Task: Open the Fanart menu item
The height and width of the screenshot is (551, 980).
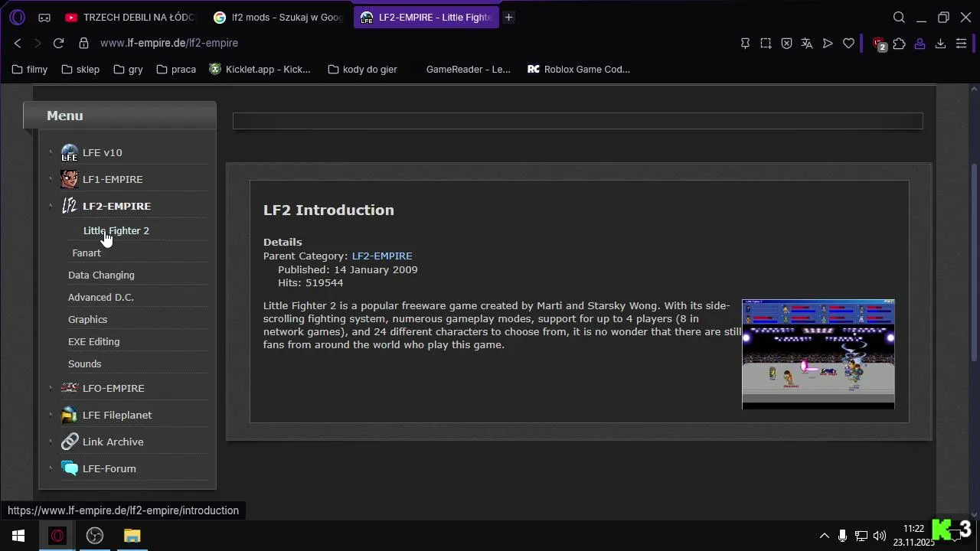Action: pyautogui.click(x=87, y=253)
